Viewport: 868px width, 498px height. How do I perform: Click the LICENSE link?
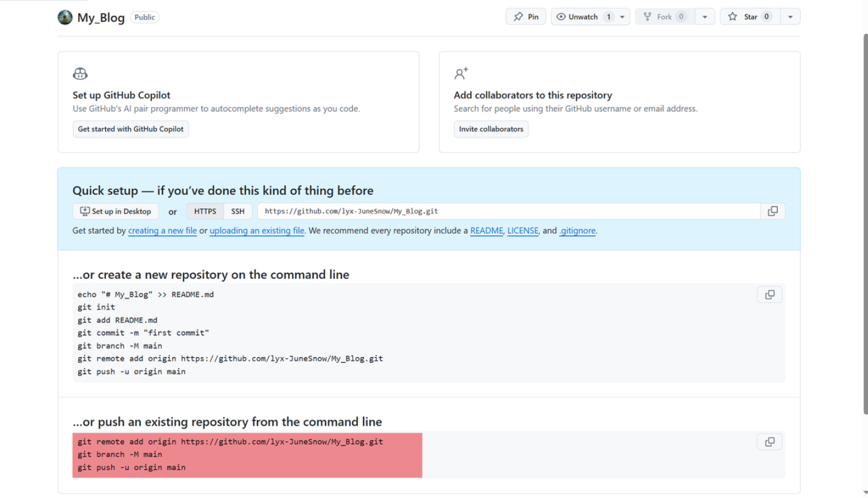523,231
